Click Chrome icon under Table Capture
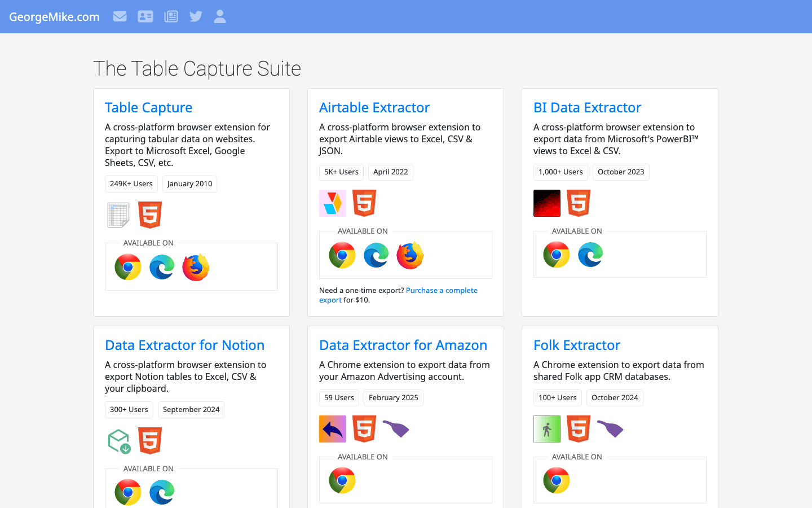 [x=128, y=267]
